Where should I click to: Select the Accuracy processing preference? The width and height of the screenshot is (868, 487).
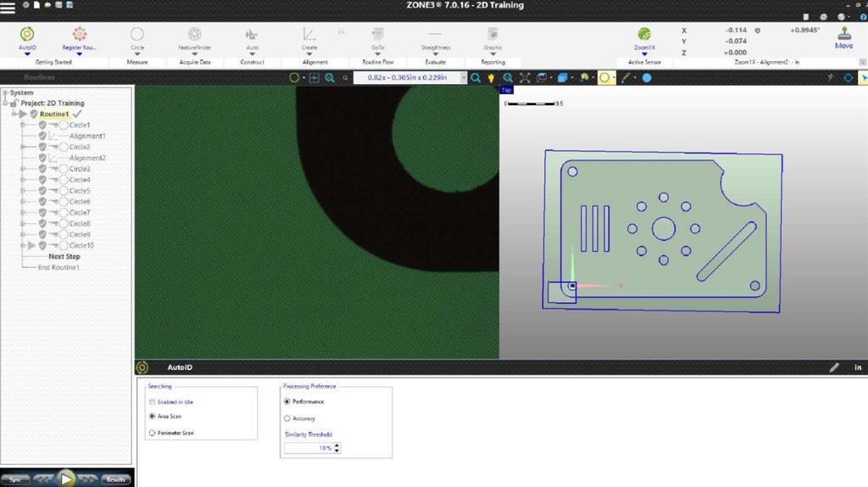[x=287, y=418]
